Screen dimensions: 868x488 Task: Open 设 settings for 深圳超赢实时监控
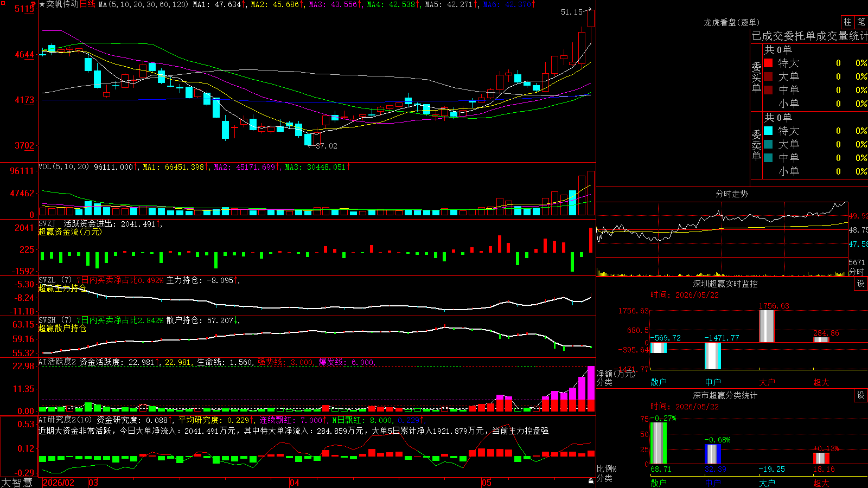point(861,284)
